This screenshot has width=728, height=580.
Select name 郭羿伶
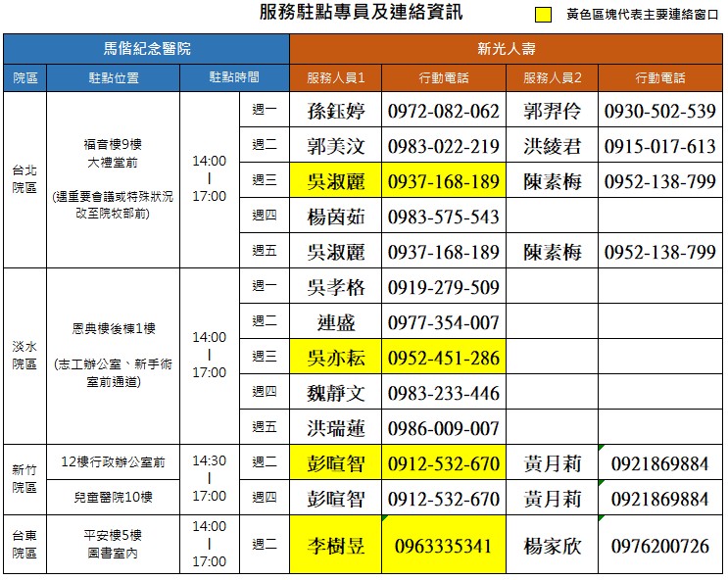click(552, 111)
